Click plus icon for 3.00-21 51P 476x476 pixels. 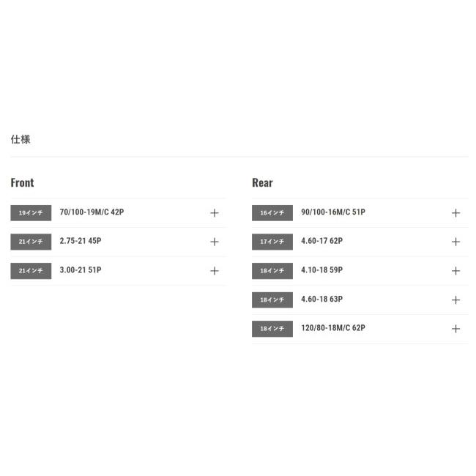pyautogui.click(x=215, y=271)
